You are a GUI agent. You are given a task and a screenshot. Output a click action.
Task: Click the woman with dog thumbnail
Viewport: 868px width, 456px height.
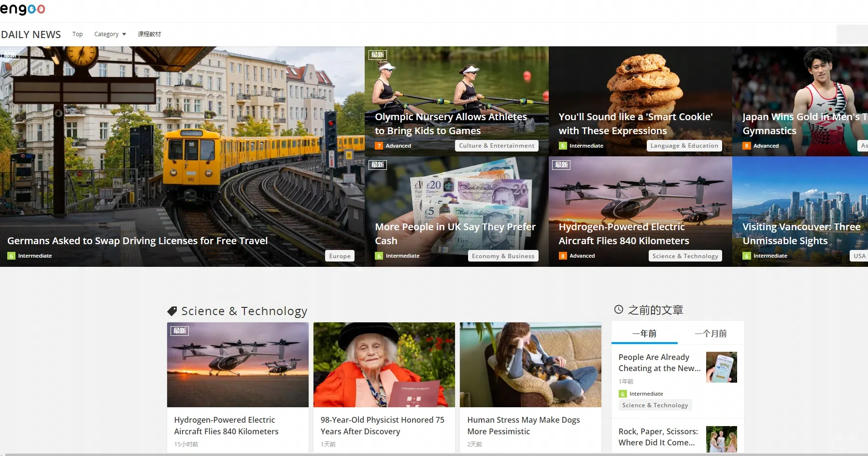tap(530, 365)
